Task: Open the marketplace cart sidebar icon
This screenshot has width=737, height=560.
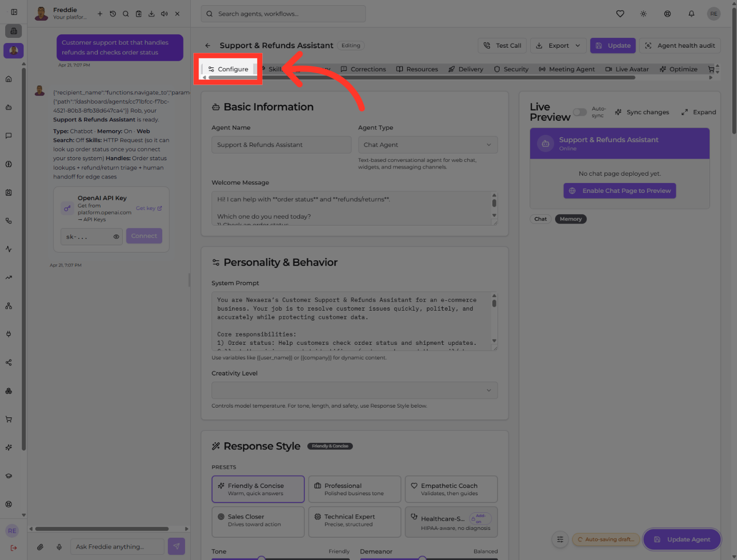Action: tap(9, 419)
